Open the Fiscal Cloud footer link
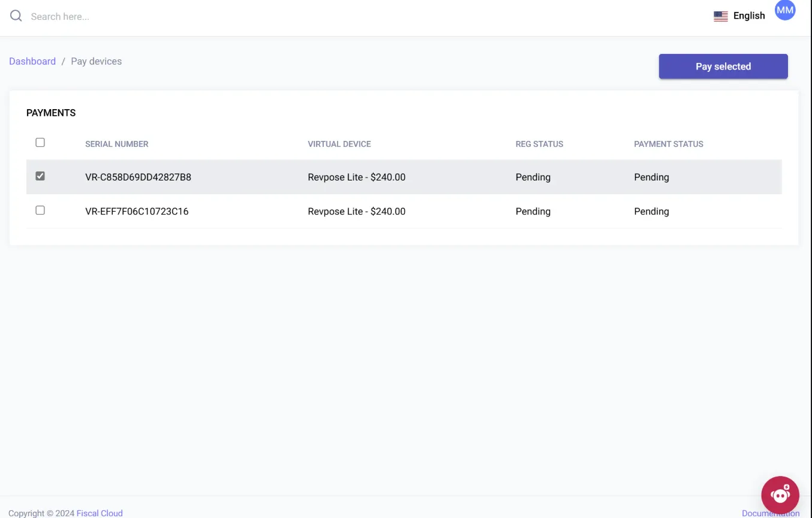 pyautogui.click(x=100, y=513)
